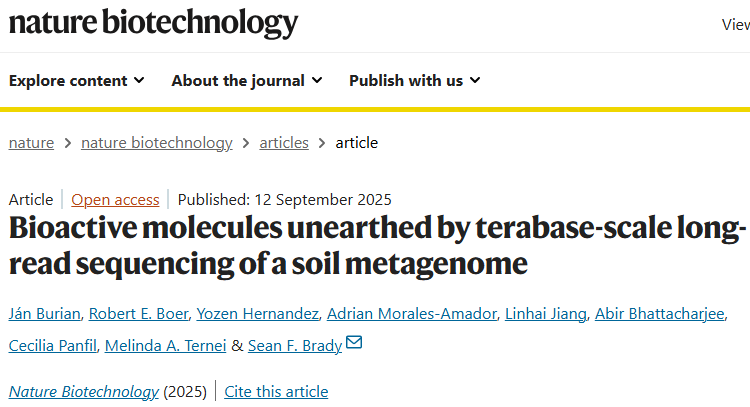750x407 pixels.
Task: Click the Cite this article link
Action: pos(276,391)
